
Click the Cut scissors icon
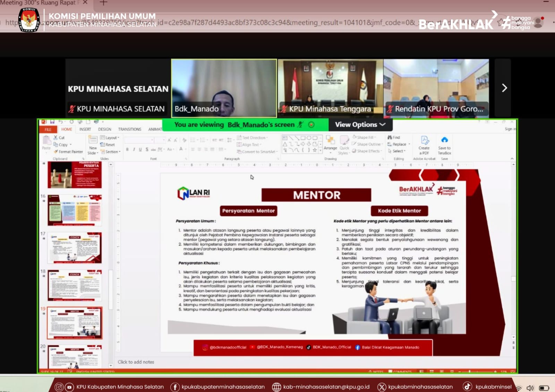[55, 138]
